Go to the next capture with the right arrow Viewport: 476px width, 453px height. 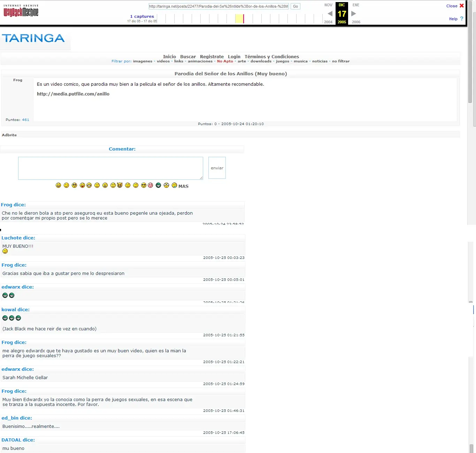tap(354, 14)
